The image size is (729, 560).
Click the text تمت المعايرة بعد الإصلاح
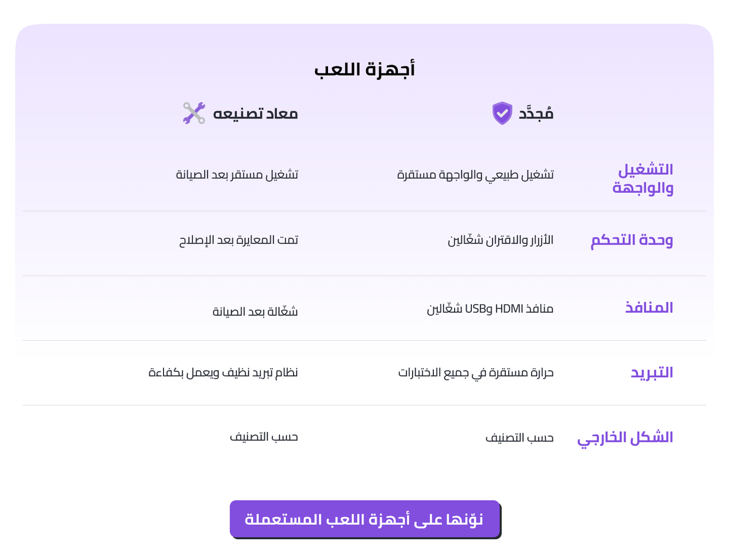[238, 240]
